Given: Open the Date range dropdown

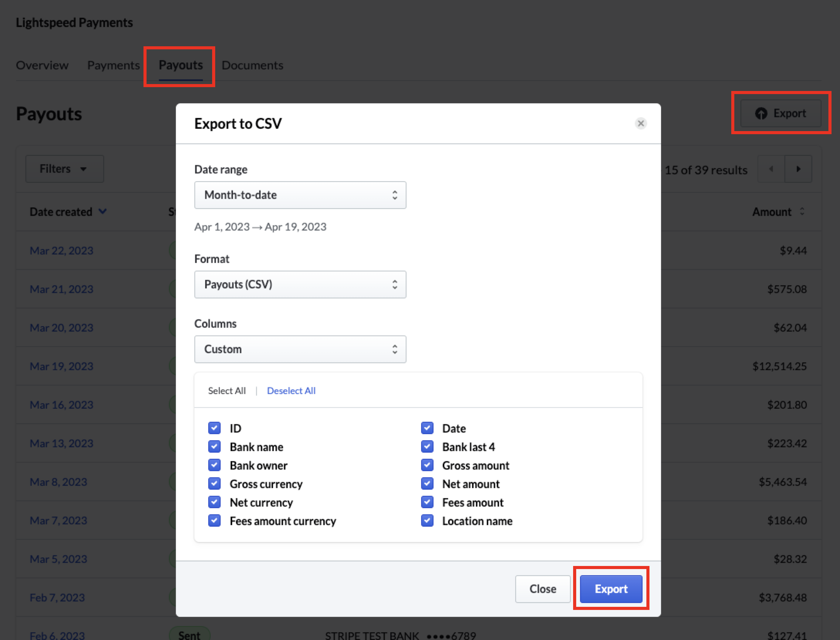Looking at the screenshot, I should pos(300,195).
